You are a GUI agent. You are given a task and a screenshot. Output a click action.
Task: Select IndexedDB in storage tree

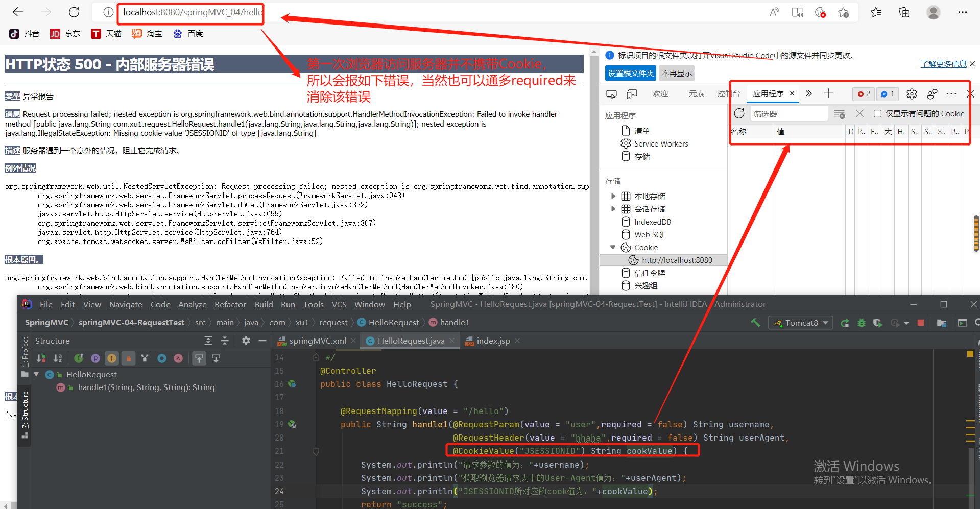652,222
